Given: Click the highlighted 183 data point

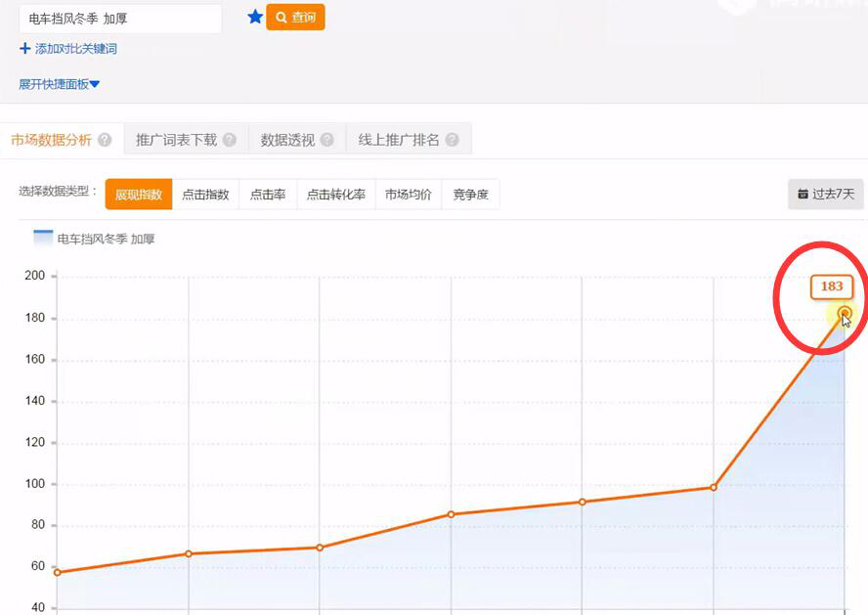Looking at the screenshot, I should click(845, 314).
